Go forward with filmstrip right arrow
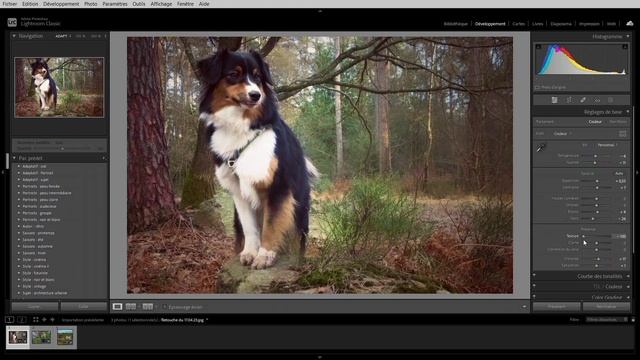This screenshot has width=640, height=360. (52, 320)
